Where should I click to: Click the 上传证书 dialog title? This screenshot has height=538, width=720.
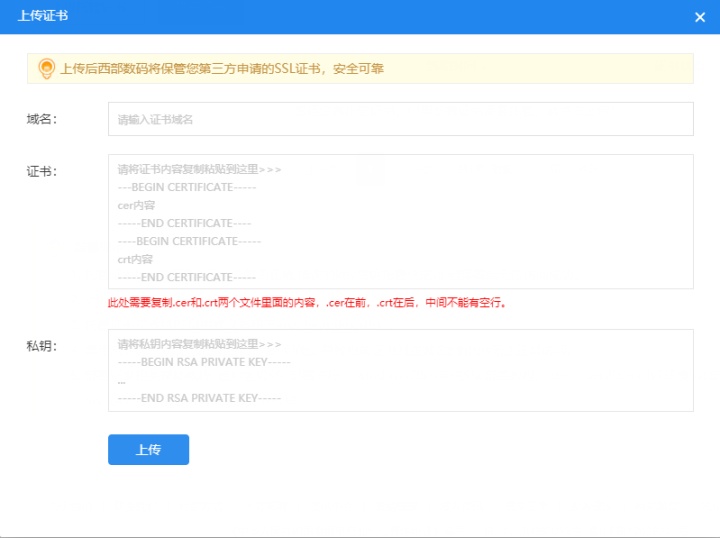pos(43,16)
